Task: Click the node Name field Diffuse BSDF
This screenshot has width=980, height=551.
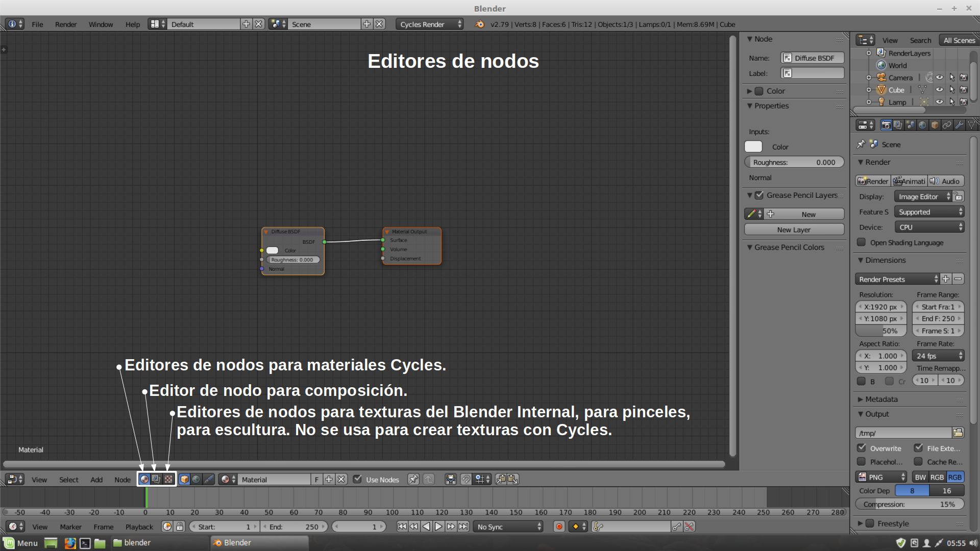Action: coord(812,58)
